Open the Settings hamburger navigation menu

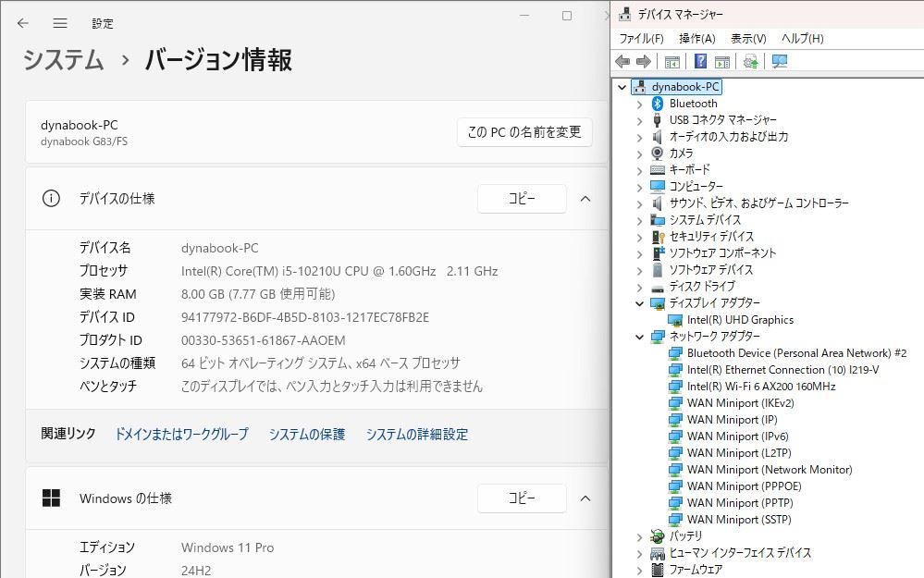(x=60, y=23)
